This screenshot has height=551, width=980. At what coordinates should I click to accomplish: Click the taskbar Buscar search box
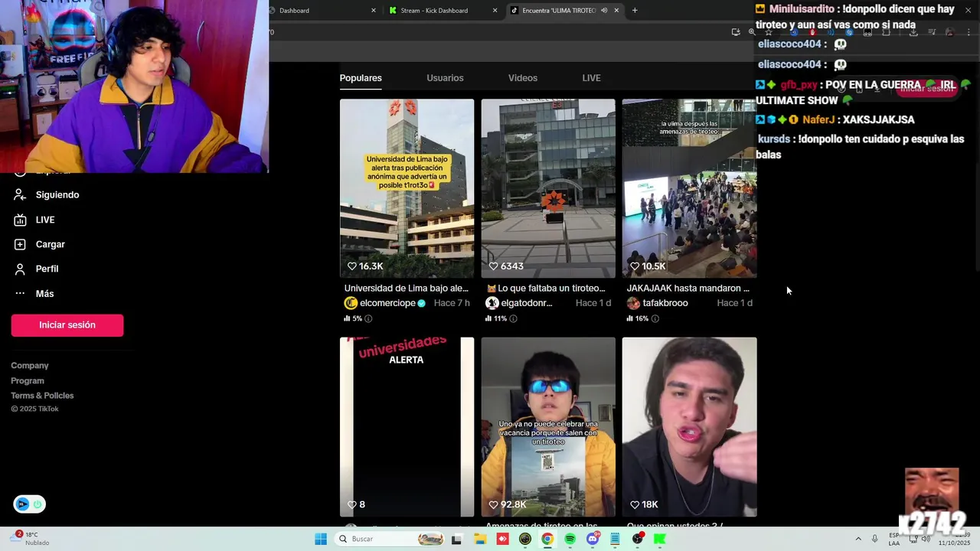click(390, 539)
